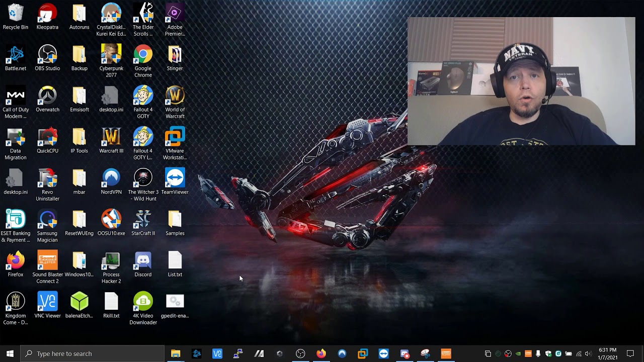Click the webcam overlay video

(521, 81)
